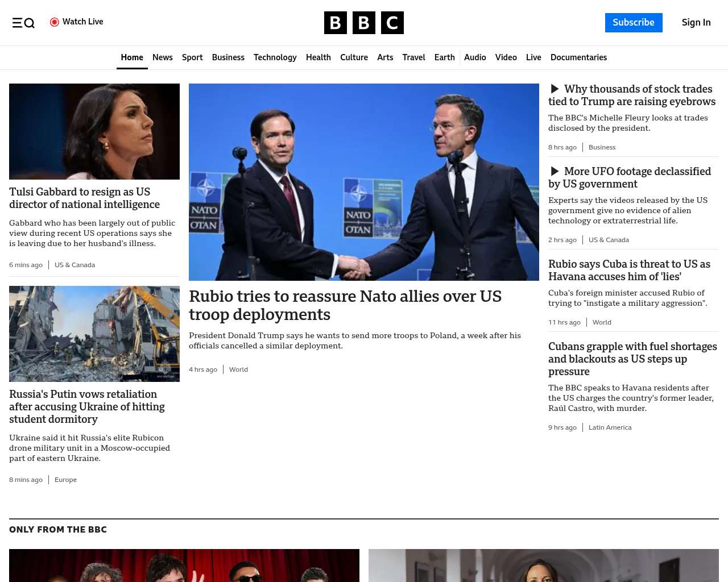The height and width of the screenshot is (582, 728).
Task: Open the News section tab
Action: 163,57
